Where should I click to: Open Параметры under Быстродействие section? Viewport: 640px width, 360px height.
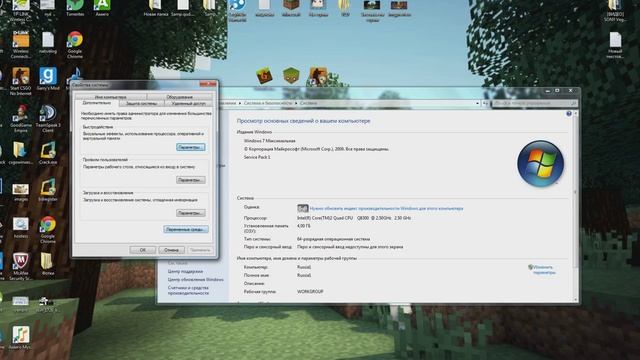point(191,147)
